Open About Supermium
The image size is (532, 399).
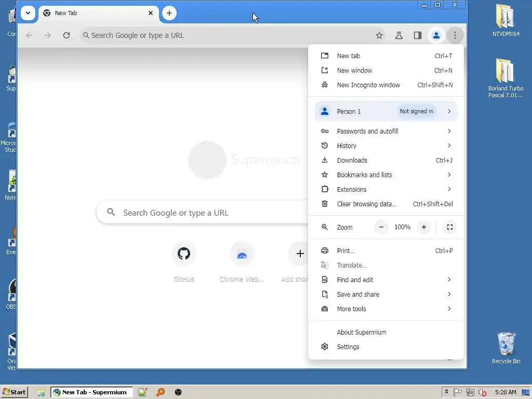(386, 332)
